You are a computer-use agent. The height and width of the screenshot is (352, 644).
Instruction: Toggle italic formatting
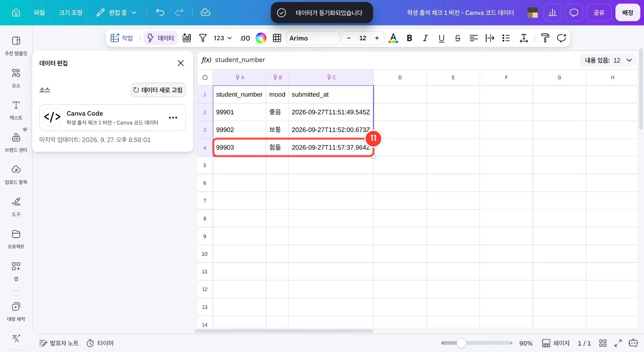[x=425, y=38]
